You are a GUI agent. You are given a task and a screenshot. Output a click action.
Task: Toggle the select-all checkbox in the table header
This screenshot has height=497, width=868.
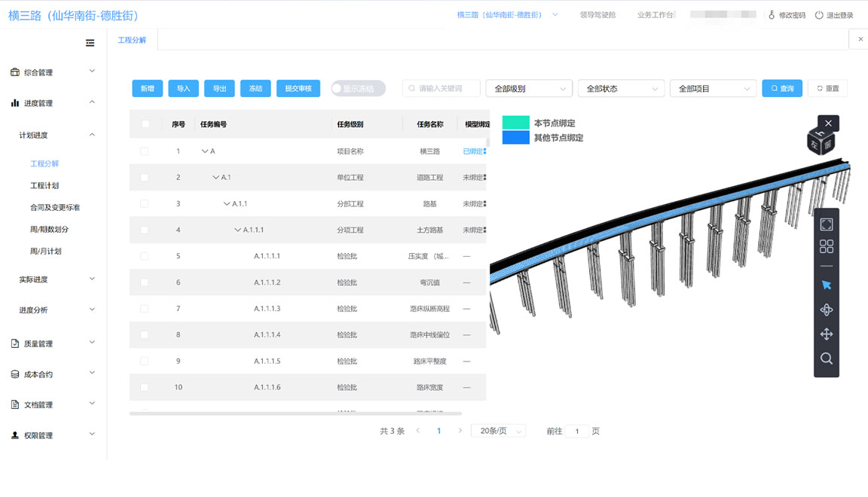[143, 123]
